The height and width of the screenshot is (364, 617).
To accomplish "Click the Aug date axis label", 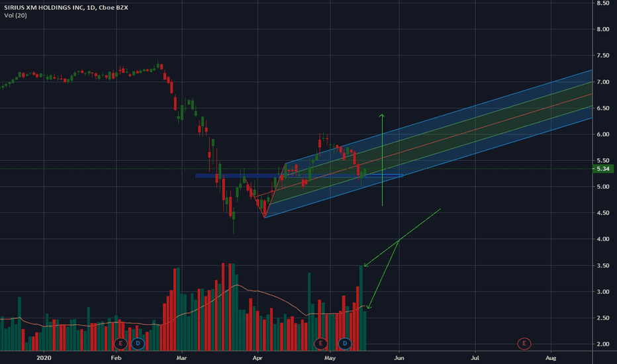I will point(551,357).
